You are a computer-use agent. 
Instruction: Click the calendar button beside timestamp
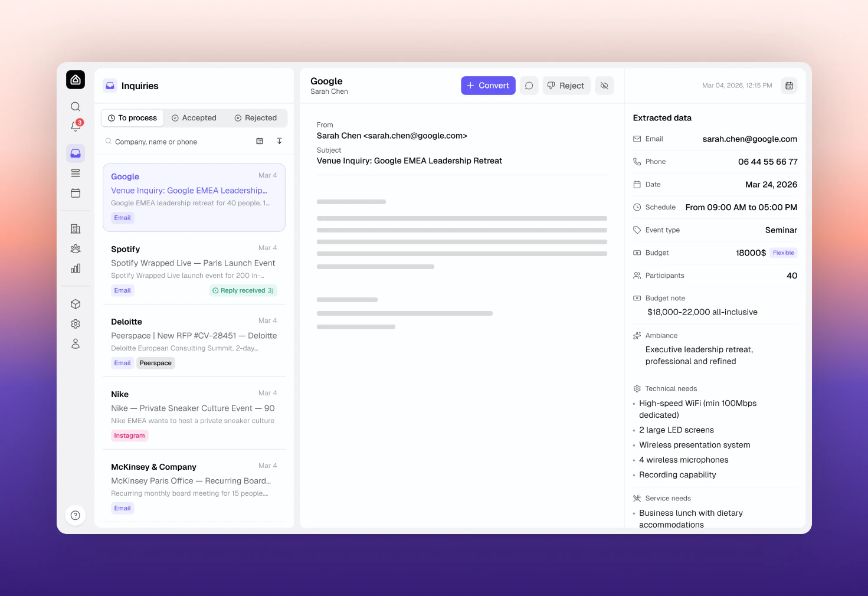(x=789, y=86)
